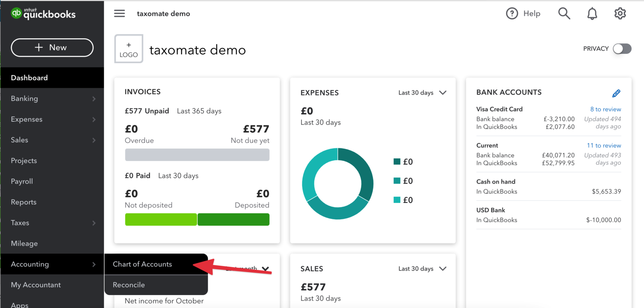Click dark green Deposited bar
644x308 pixels.
coord(233,219)
